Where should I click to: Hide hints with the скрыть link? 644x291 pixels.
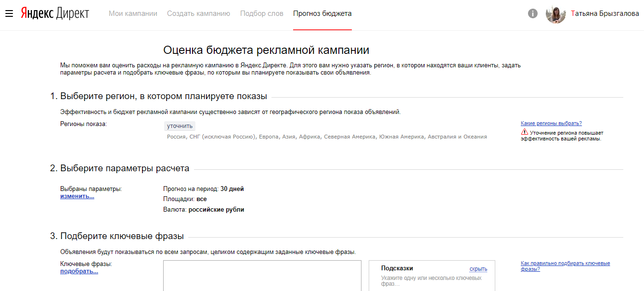point(478,269)
